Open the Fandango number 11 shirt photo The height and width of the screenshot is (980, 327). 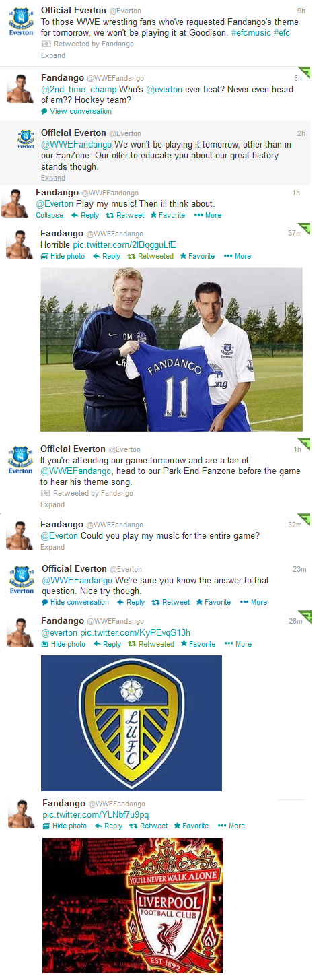[x=172, y=350]
